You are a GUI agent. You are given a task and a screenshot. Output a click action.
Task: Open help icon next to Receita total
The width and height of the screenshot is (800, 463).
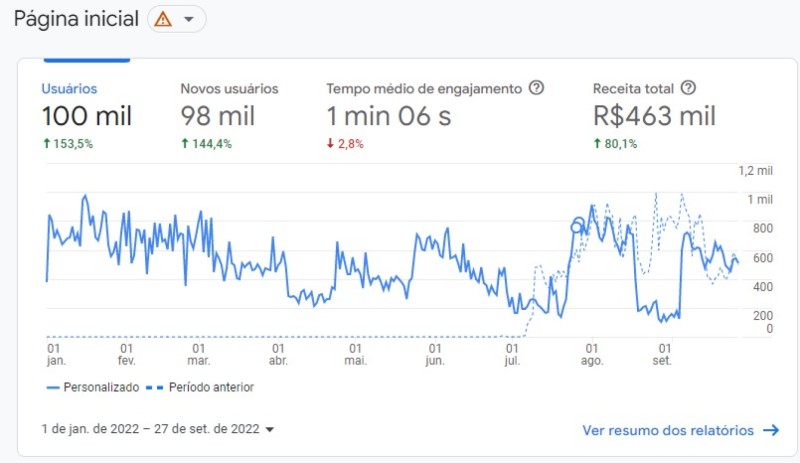[688, 88]
